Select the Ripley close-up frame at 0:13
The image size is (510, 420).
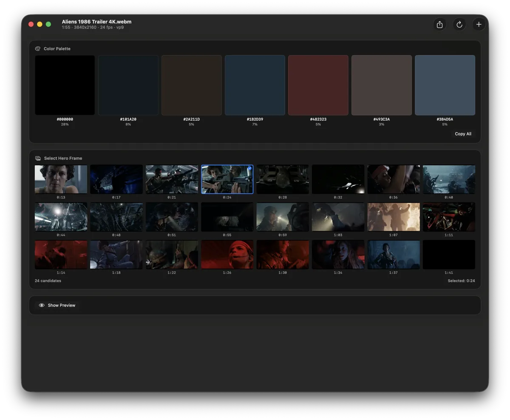tap(61, 179)
